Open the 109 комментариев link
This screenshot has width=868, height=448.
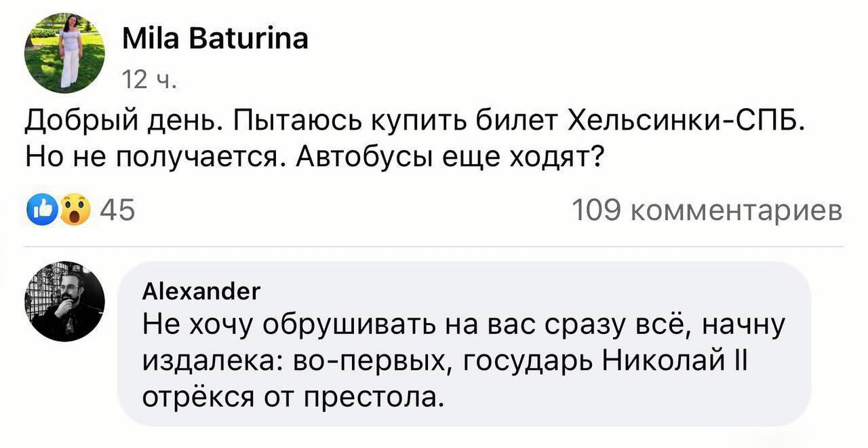(x=707, y=211)
